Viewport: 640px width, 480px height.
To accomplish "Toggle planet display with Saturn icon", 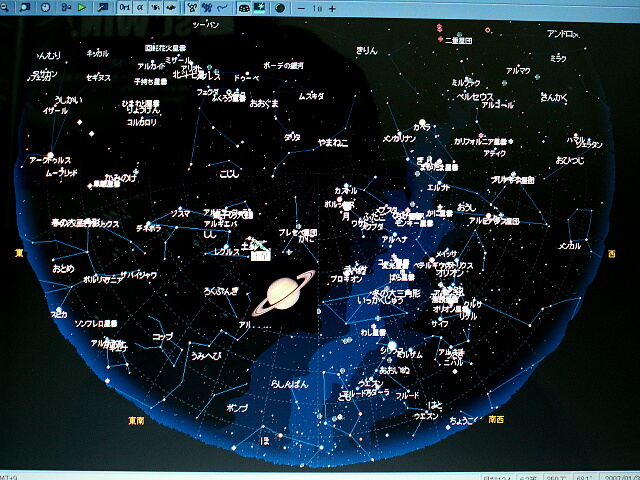I will click(x=171, y=8).
